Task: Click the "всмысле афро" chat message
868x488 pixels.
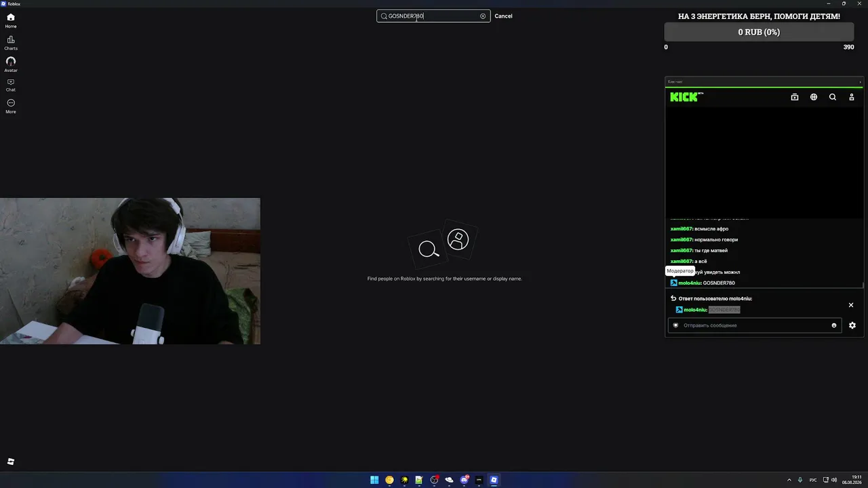Action: click(711, 228)
